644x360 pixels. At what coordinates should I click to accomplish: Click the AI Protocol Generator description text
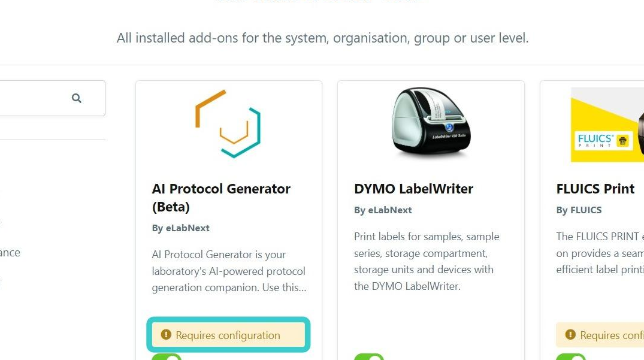[x=229, y=271]
